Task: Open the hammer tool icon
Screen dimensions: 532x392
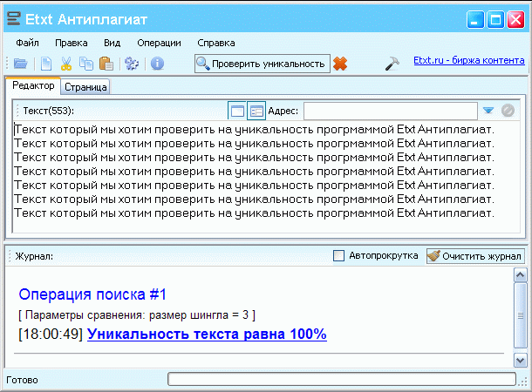Action: point(392,64)
